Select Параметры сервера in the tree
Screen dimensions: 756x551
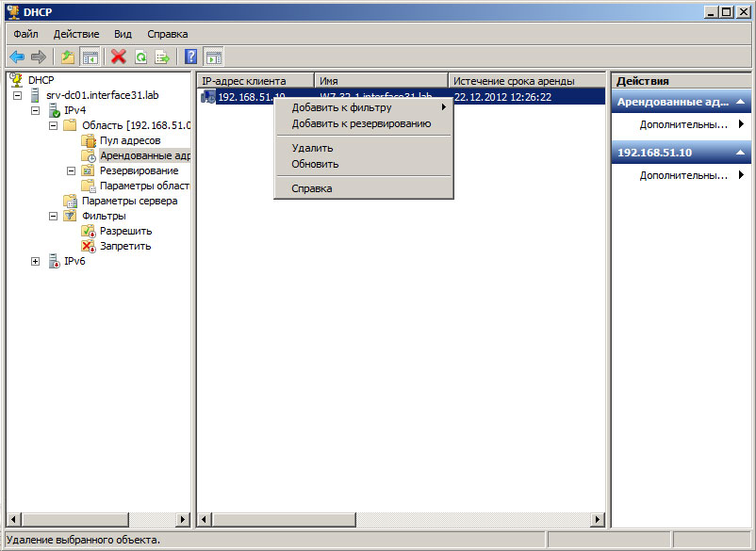pos(130,201)
